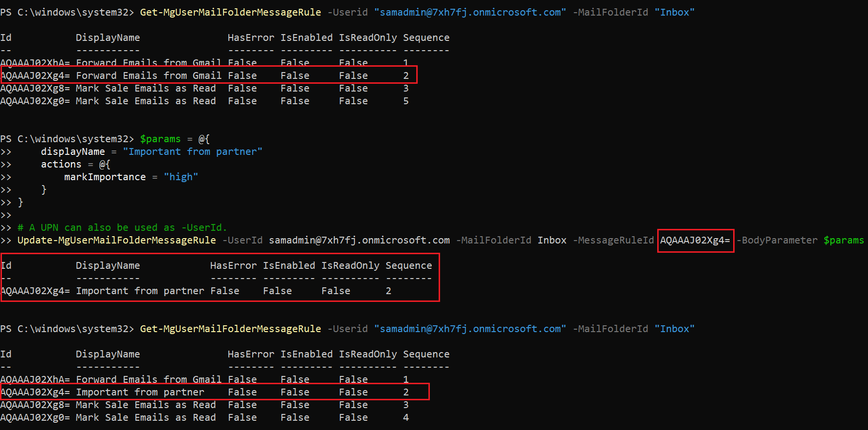The image size is (868, 430).
Task: Click the "Inbox" string in the top command
Action: [674, 13]
